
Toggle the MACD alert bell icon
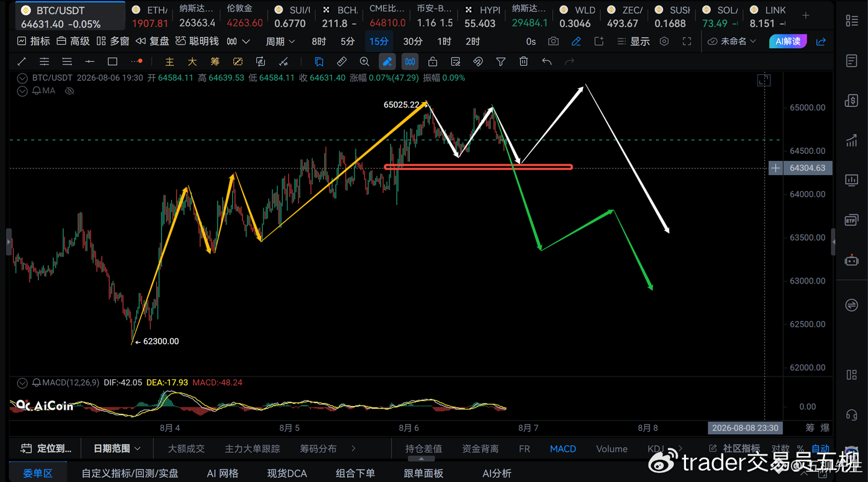click(x=36, y=382)
